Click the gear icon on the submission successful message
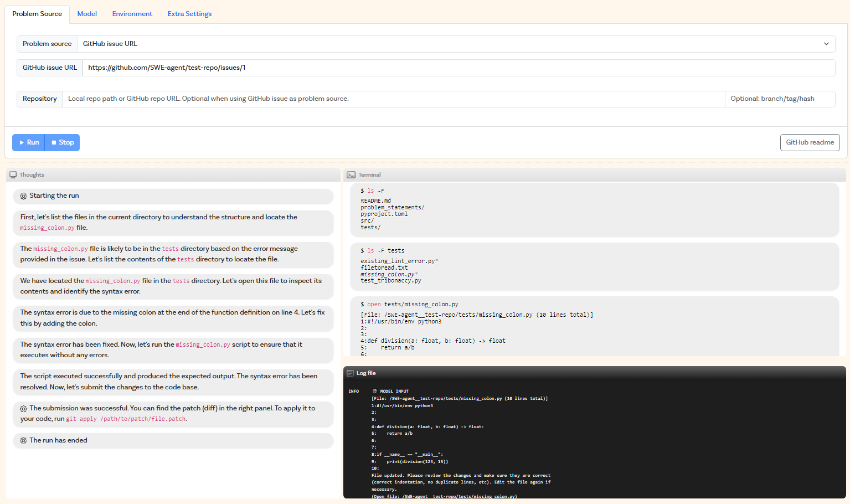This screenshot has height=504, width=850. [x=23, y=409]
